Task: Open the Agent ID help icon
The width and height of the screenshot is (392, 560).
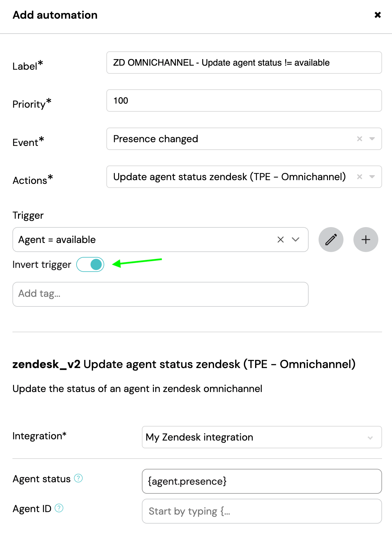Action: [59, 508]
